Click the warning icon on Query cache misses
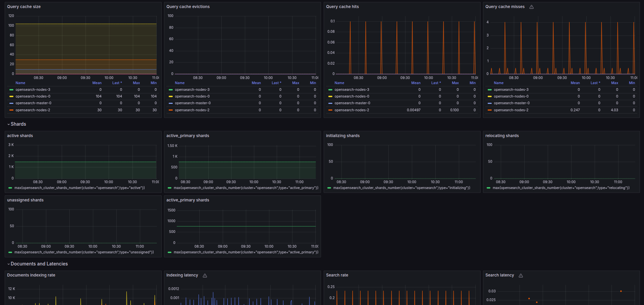The image size is (644, 305). (531, 7)
